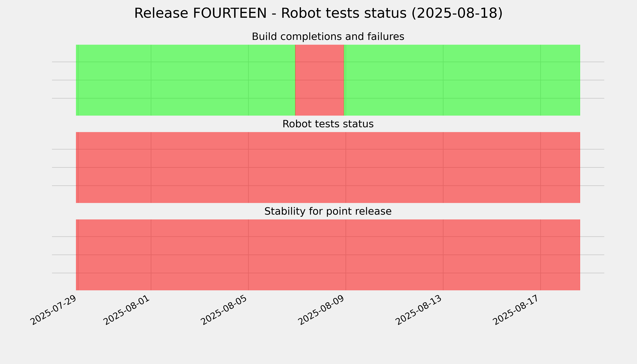
Task: Select the Build completions and failures heading
Action: coord(328,37)
